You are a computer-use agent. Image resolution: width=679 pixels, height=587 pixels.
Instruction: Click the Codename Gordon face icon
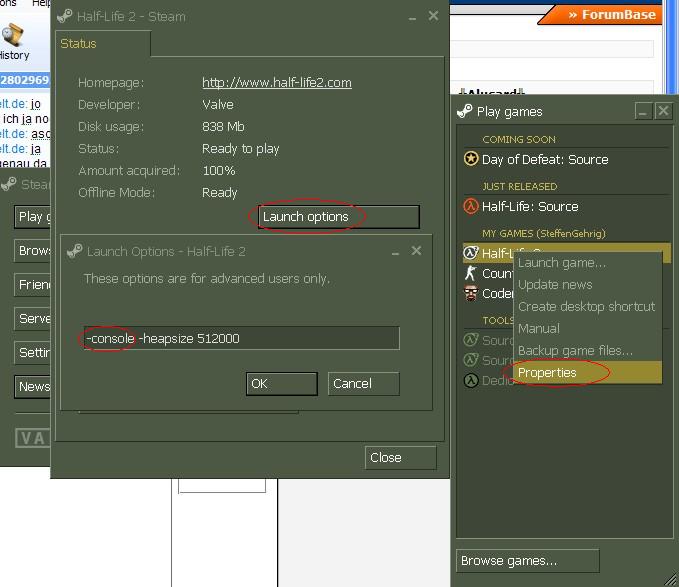471,293
